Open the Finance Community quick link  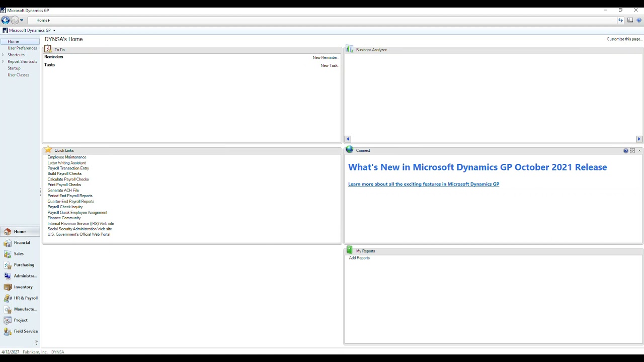coord(64,218)
